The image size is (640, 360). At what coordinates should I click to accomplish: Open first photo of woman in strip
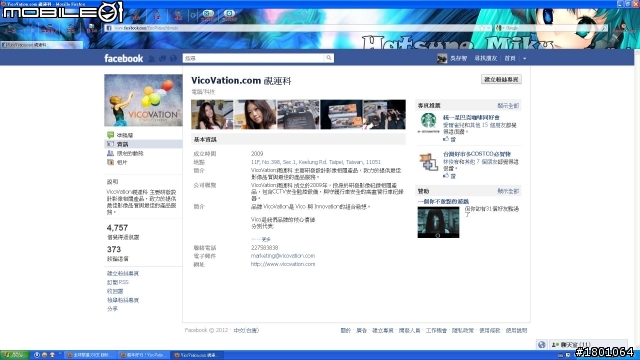click(x=212, y=114)
